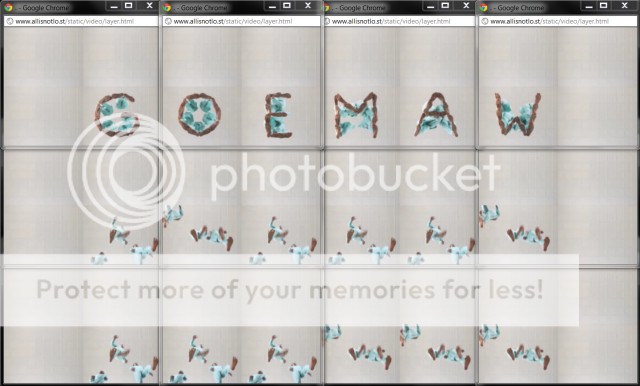The height and width of the screenshot is (386, 640).
Task: Minimize the Chrome window showing O and E
Action: (272, 6)
